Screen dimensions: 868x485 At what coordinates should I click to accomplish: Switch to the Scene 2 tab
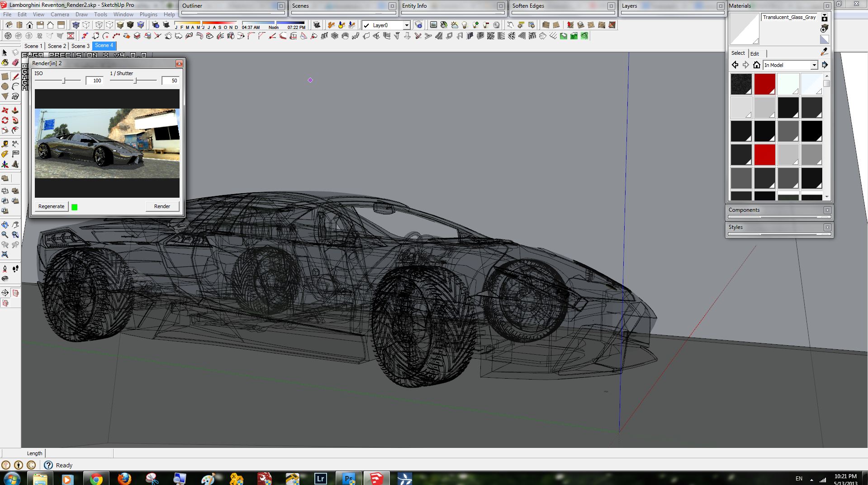pyautogui.click(x=57, y=46)
